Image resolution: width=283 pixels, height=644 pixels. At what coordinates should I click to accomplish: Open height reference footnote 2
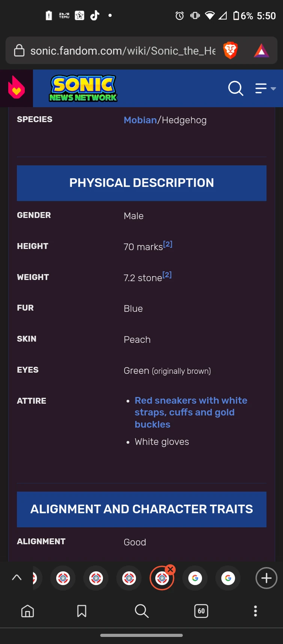pos(168,244)
